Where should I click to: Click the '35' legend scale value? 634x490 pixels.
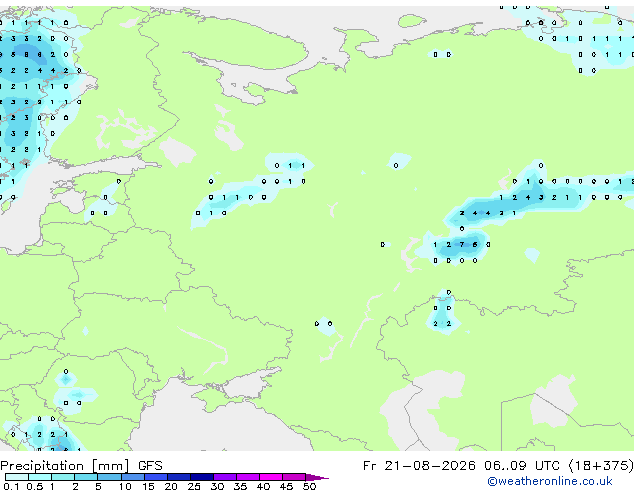click(x=240, y=486)
